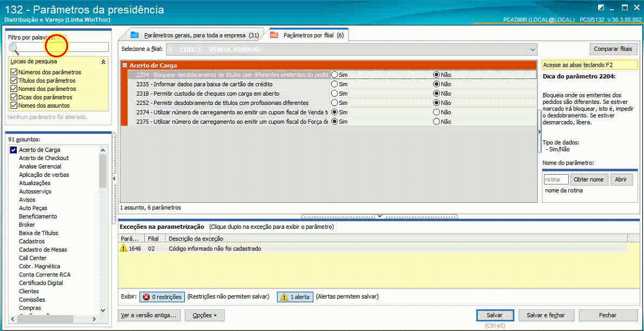Select Baixa de Títulos subject
Viewport: 644px width, 331px height.
(39, 233)
